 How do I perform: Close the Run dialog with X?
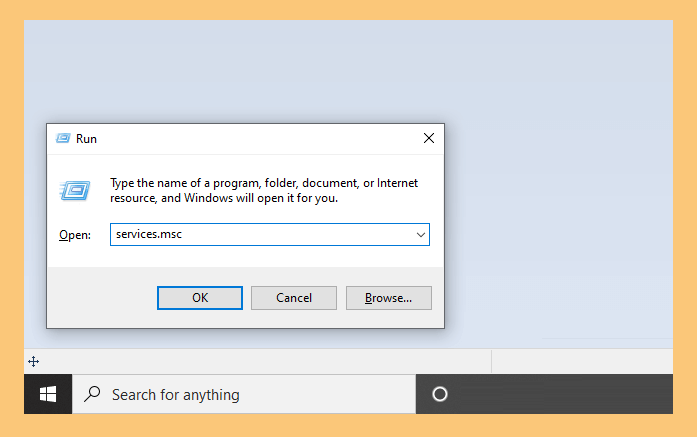click(x=429, y=138)
